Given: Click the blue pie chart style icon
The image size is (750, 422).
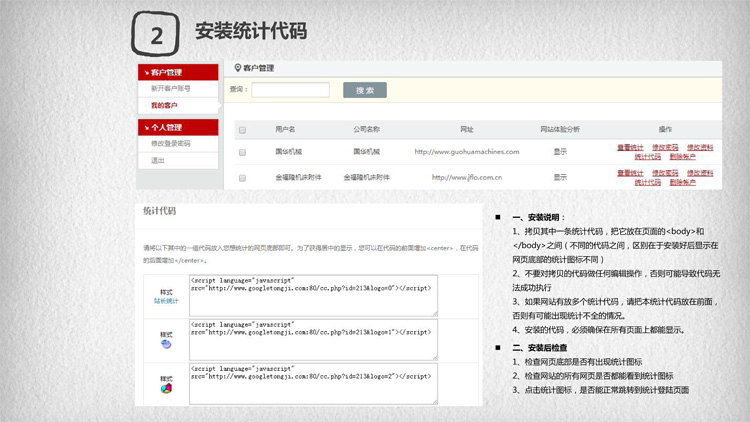Looking at the screenshot, I should 165,342.
